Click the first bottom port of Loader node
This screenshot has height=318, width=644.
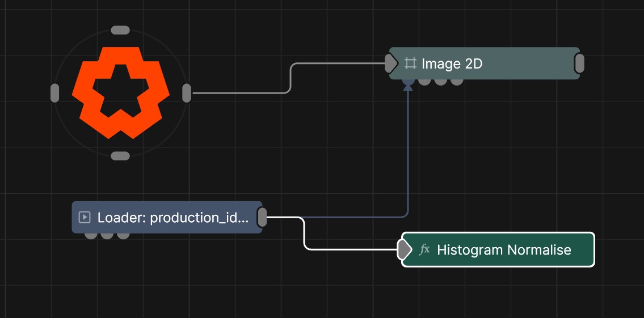click(x=91, y=235)
